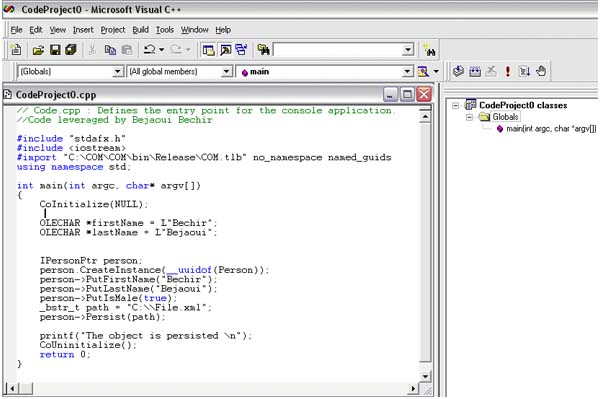The width and height of the screenshot is (600, 399).
Task: Select CodeProject0 classes root node
Action: [x=523, y=105]
